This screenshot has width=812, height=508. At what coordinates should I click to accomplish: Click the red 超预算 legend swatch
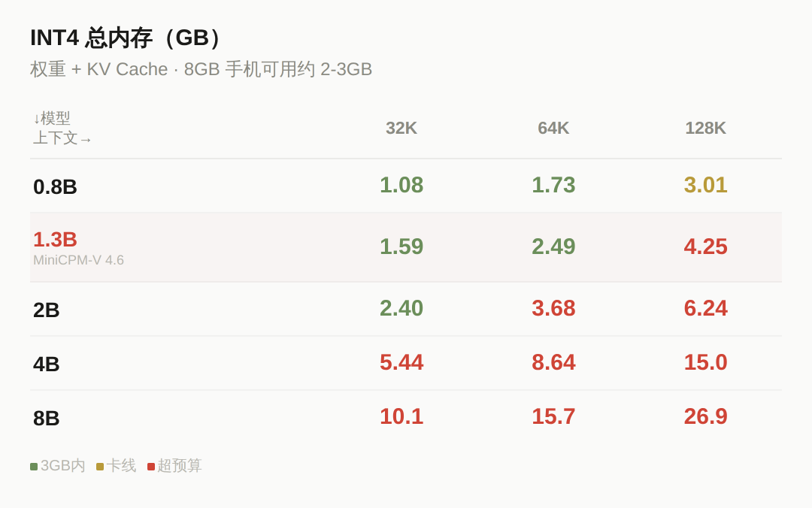151,467
